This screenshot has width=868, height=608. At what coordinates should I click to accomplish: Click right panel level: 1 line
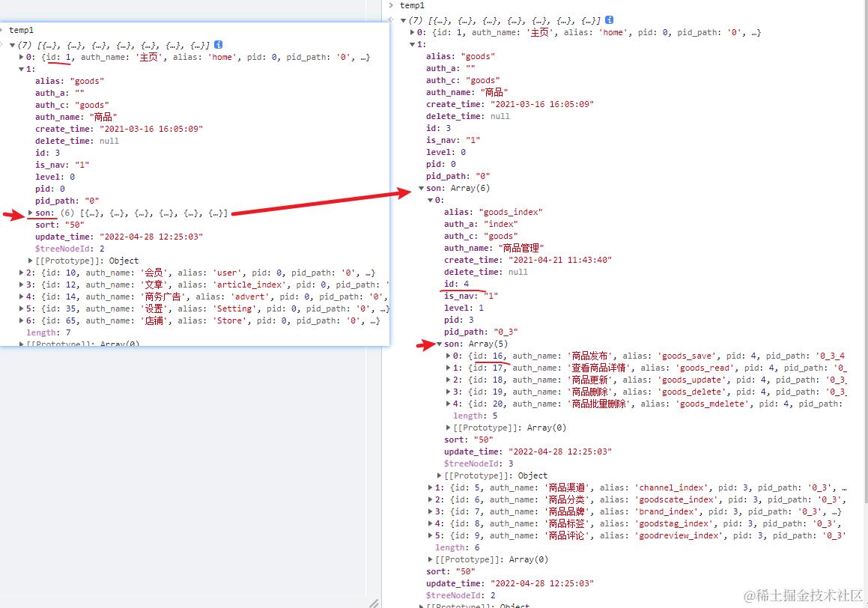tap(464, 308)
